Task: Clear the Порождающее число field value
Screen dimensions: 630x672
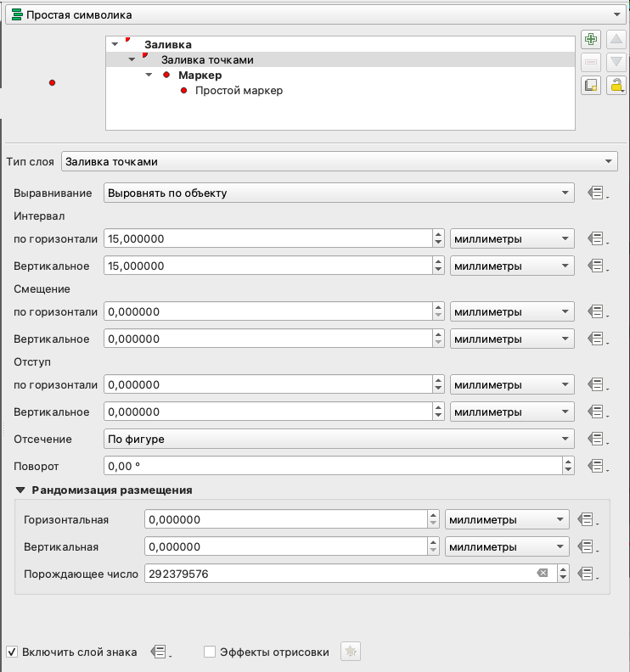Action: [x=543, y=574]
